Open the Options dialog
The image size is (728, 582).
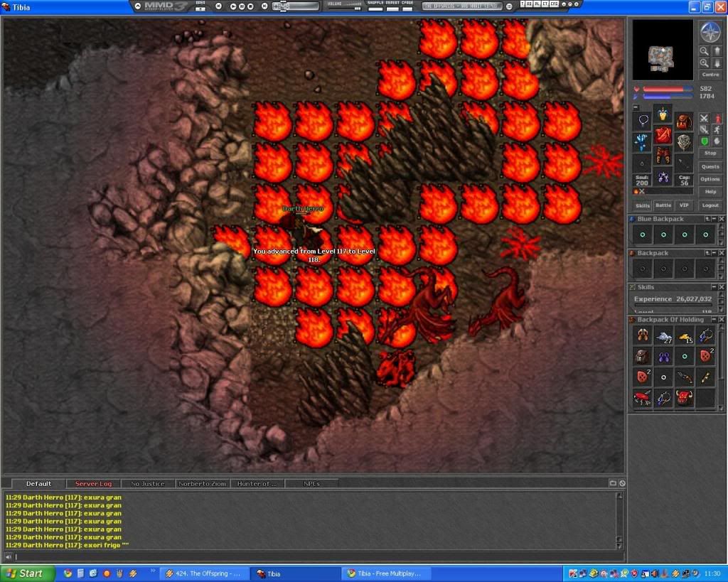pyautogui.click(x=710, y=179)
